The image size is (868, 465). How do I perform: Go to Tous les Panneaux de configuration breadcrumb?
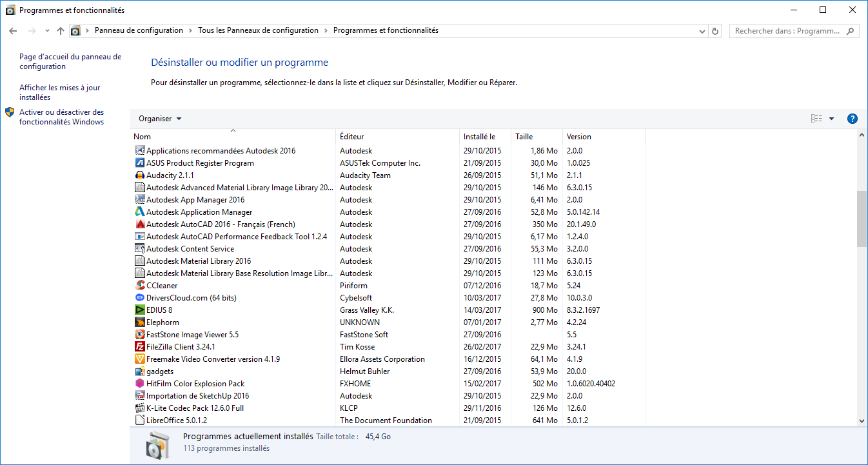tap(258, 30)
